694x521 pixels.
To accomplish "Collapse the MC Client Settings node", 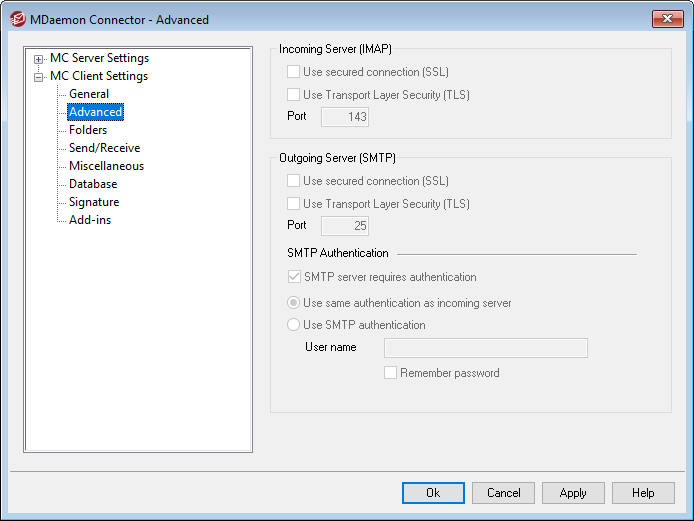I will click(39, 77).
